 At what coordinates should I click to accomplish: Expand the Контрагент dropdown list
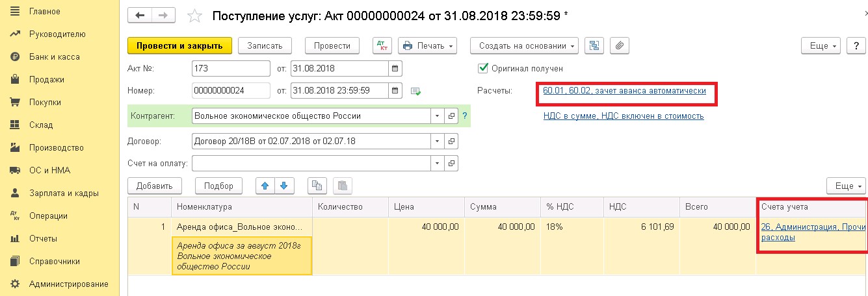point(436,116)
